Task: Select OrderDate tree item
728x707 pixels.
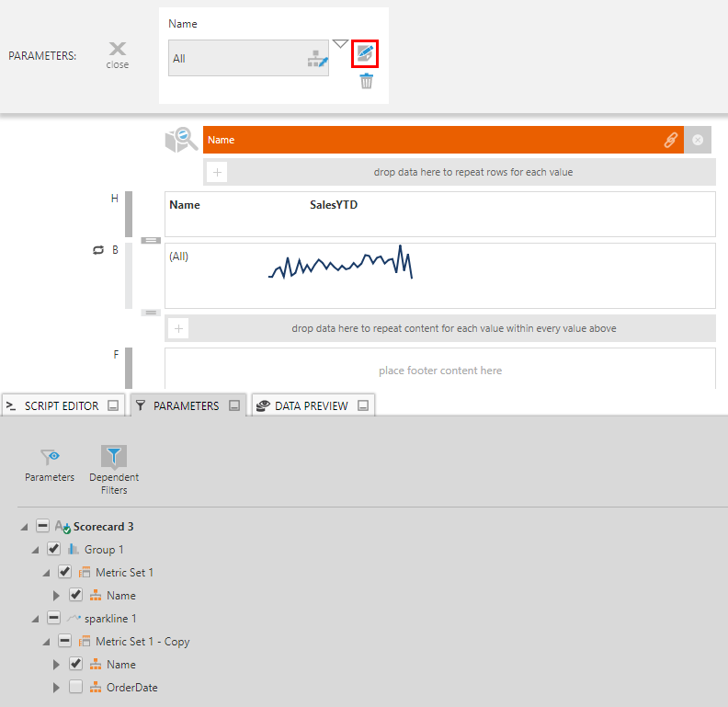Action: click(131, 688)
